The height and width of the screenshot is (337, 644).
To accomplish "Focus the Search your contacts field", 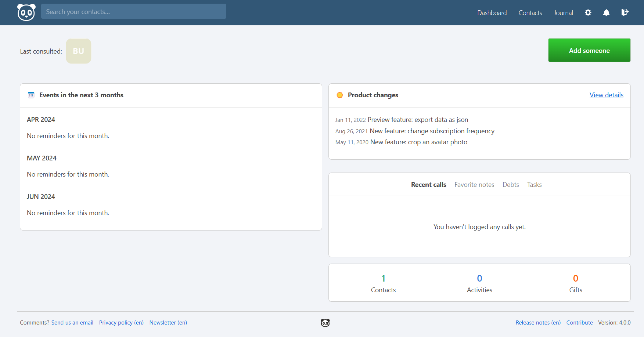I will tap(134, 11).
